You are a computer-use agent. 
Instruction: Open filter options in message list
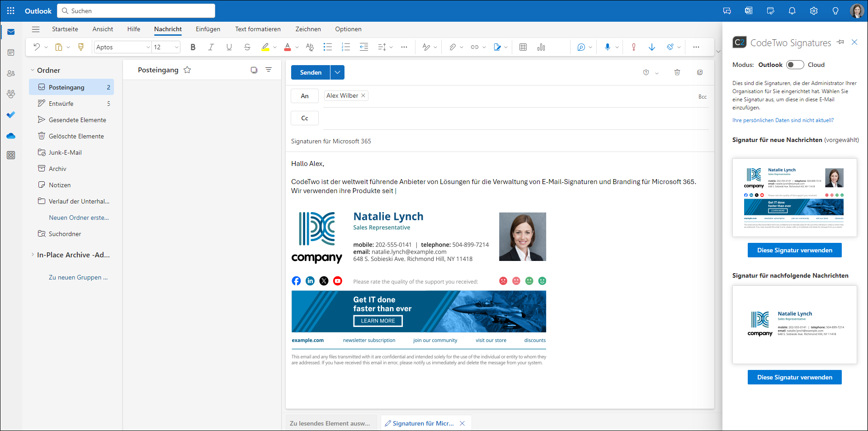point(269,70)
